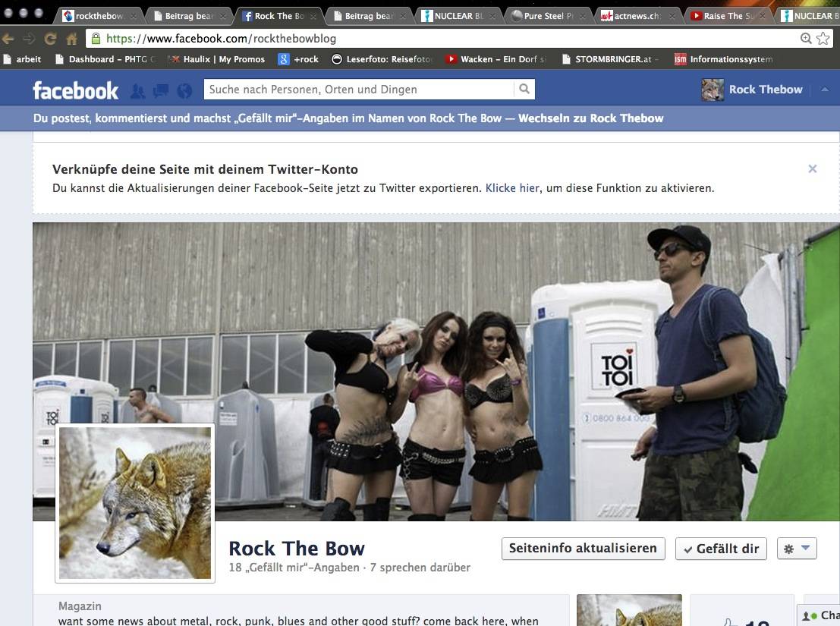Screen dimensions: 840x626
Task: Dismiss the Twitter link notice
Action: tap(812, 169)
